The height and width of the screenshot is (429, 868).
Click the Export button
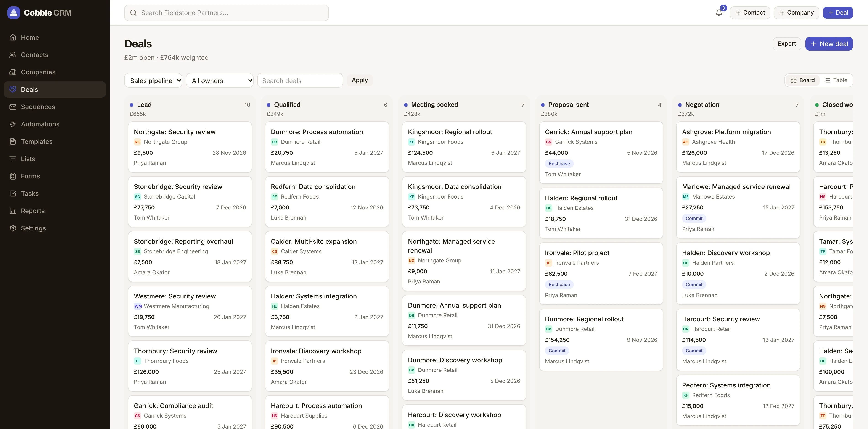pos(787,44)
